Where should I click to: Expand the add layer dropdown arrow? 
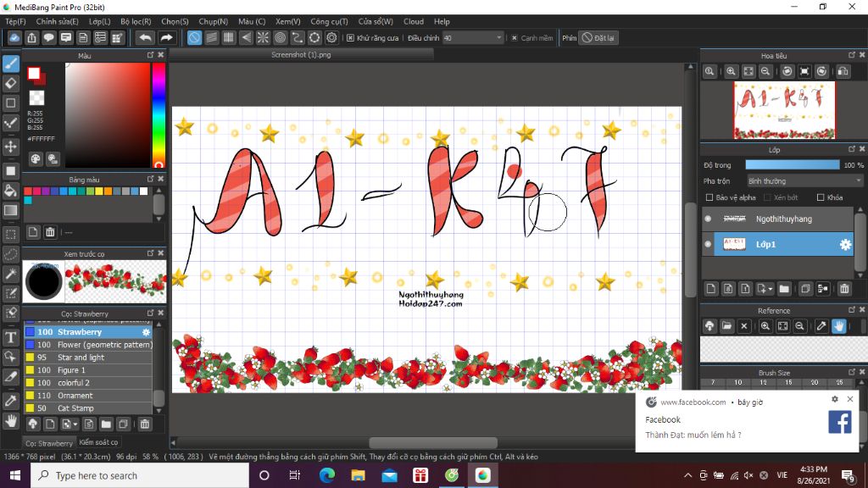click(x=770, y=289)
